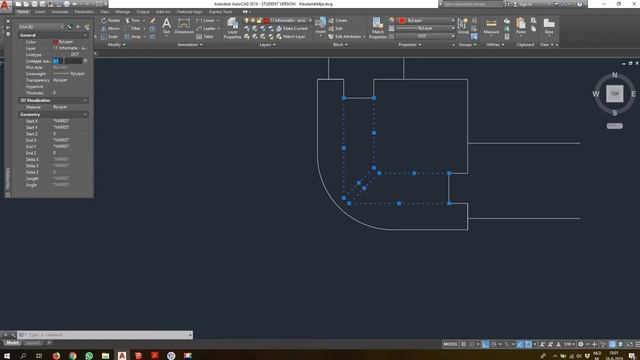
Task: Select the Text annotation tool
Action: [167, 26]
